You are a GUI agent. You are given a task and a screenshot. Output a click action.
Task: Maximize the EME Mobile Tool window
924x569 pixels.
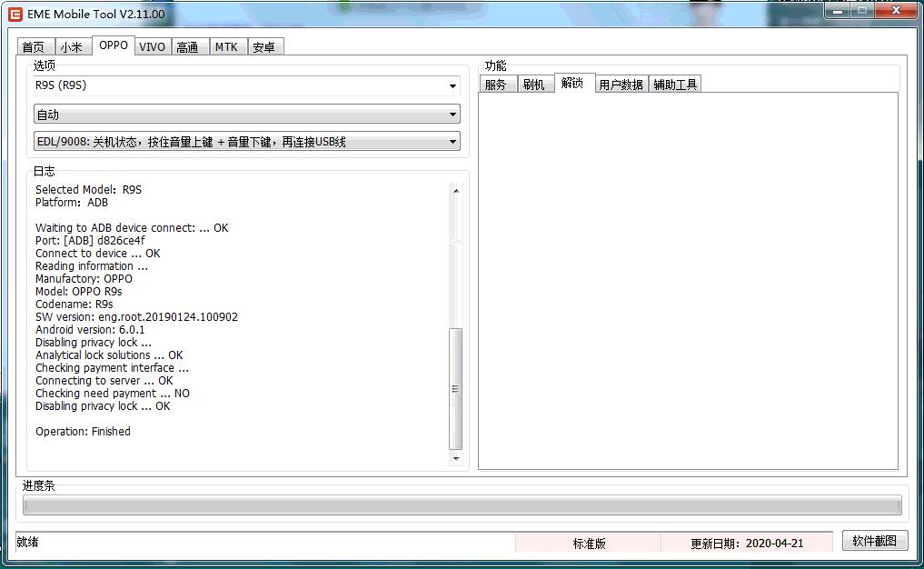coord(863,11)
